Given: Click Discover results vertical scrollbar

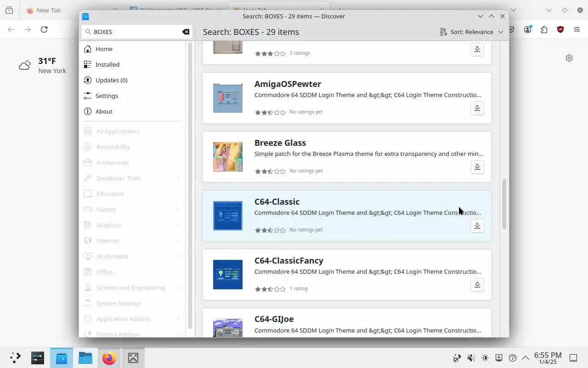Looking at the screenshot, I should 504,204.
